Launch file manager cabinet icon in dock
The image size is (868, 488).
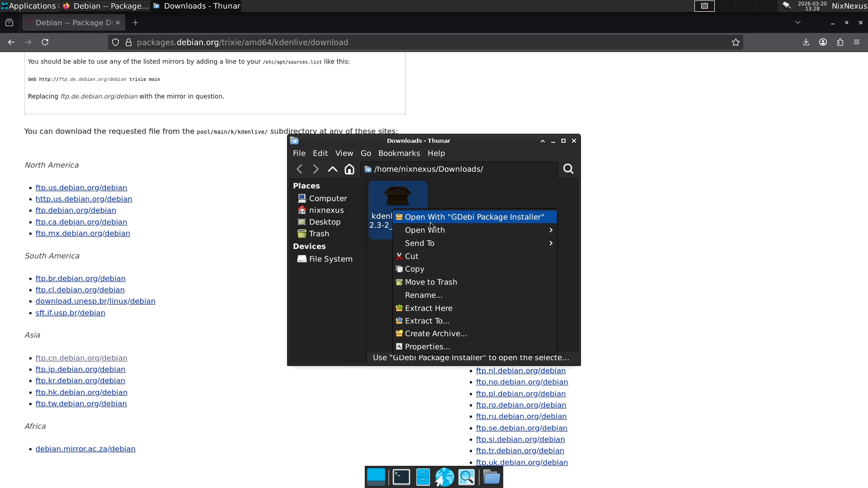pos(423,477)
